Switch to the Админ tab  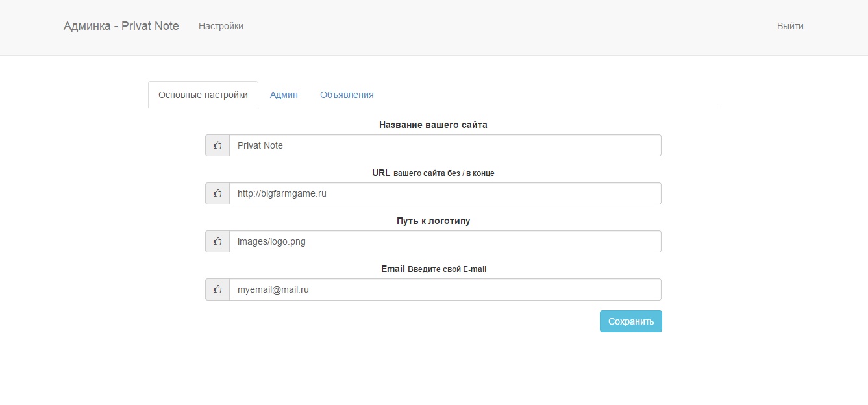point(284,95)
